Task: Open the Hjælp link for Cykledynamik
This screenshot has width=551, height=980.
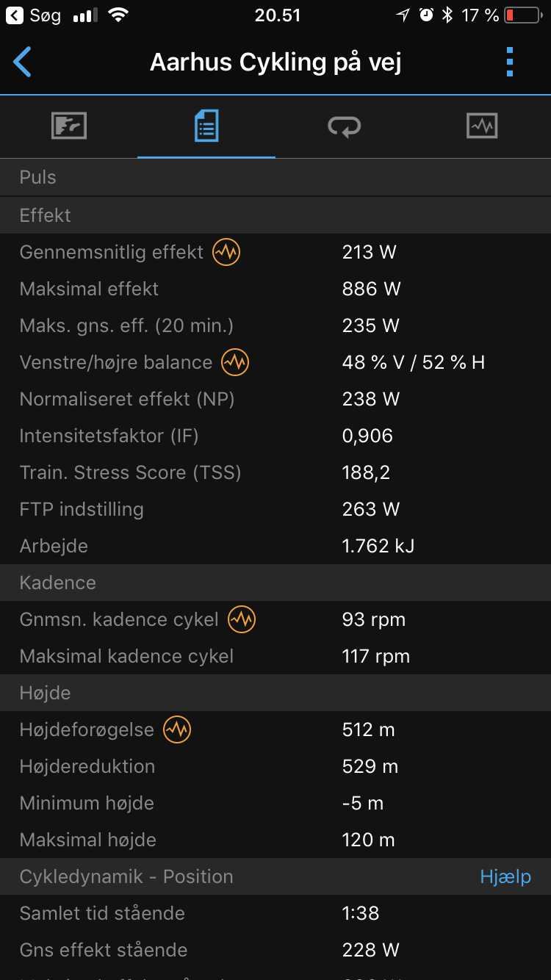Action: pyautogui.click(x=505, y=876)
